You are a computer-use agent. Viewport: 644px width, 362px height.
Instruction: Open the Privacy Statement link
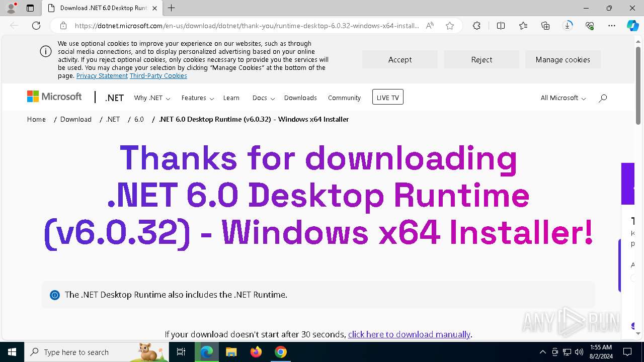[x=102, y=76]
